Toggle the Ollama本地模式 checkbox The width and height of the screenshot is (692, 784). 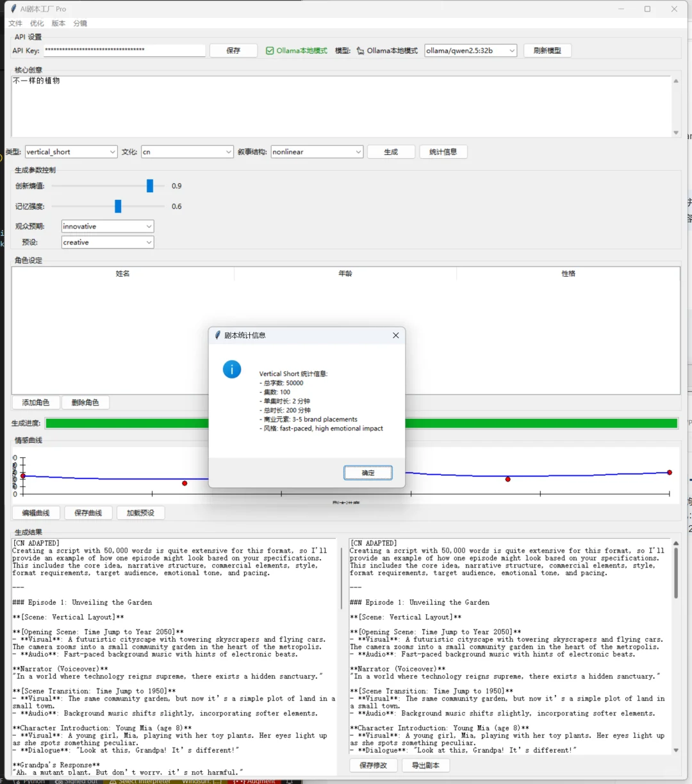pyautogui.click(x=270, y=51)
